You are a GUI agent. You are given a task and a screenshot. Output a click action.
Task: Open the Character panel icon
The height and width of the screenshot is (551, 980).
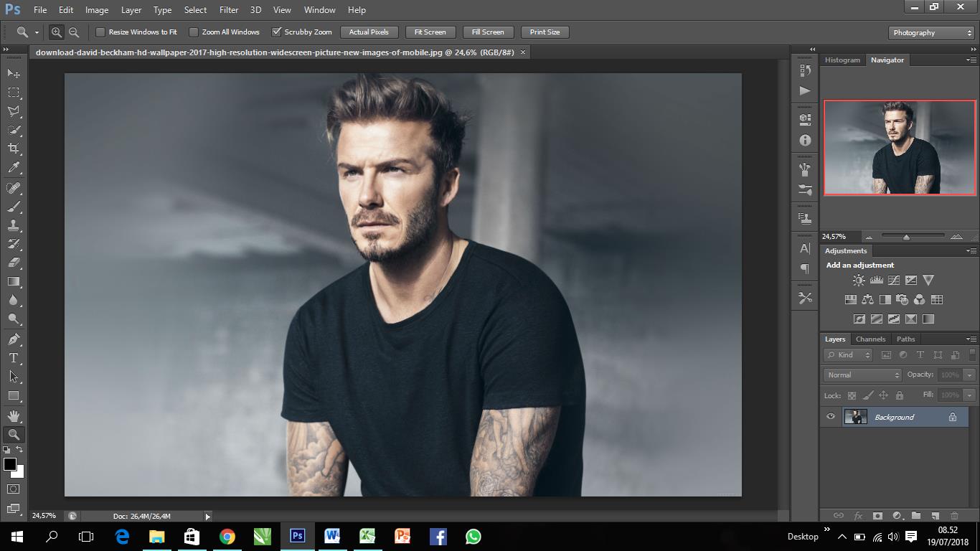804,248
